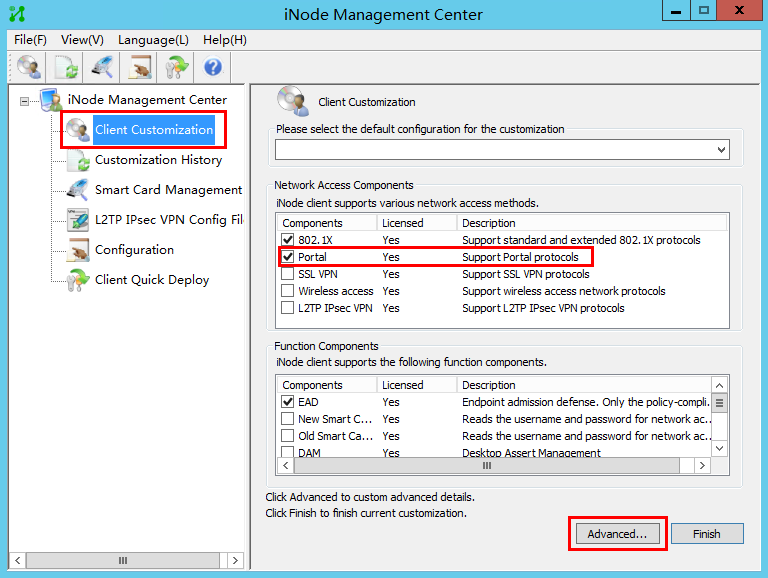Open the Configuration tree item
Screen dimensions: 768x578
pos(134,250)
